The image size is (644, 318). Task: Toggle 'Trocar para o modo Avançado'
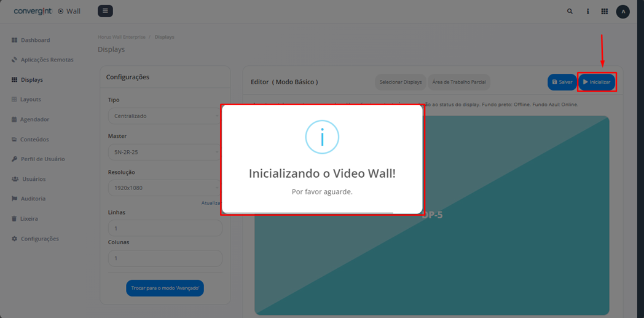pos(165,288)
